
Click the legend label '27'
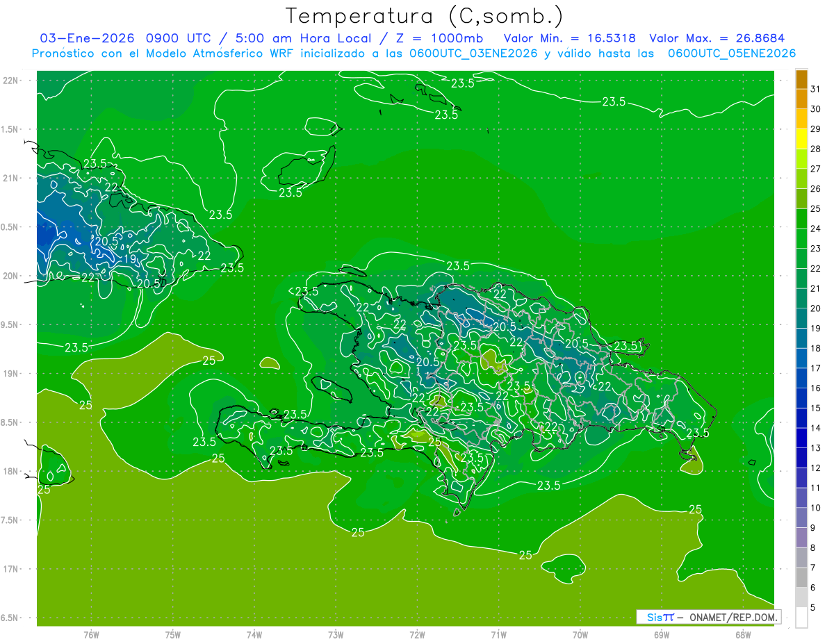[x=815, y=169]
